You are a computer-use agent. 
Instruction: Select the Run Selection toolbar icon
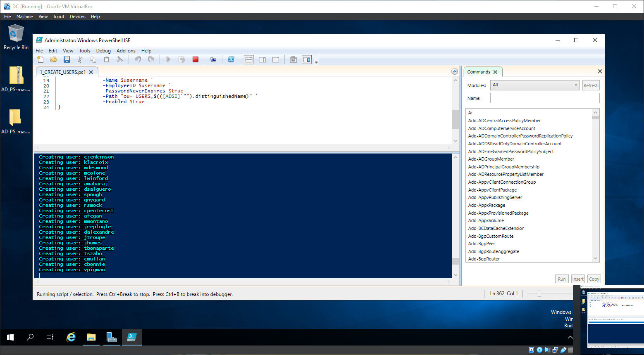tap(181, 59)
